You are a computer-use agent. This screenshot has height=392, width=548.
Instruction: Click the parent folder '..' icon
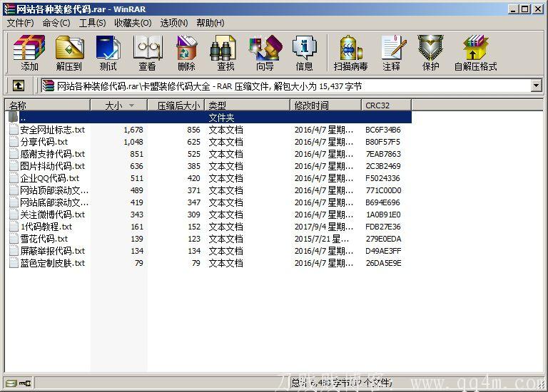[14, 117]
